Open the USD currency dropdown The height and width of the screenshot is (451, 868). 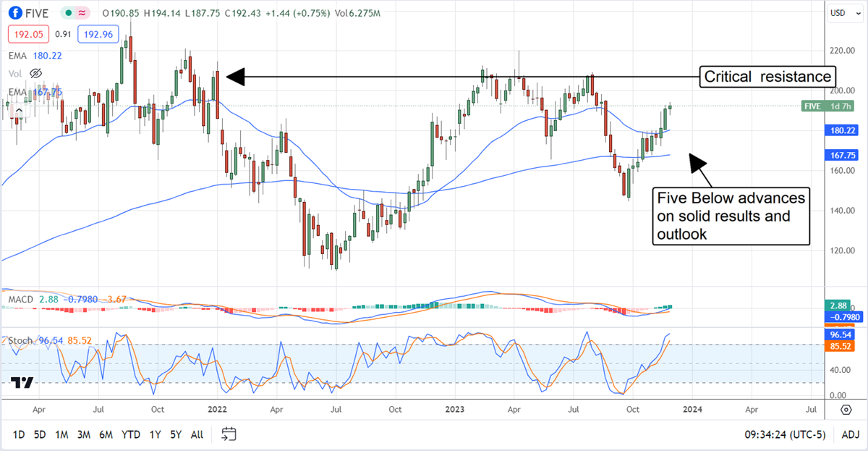pos(845,13)
